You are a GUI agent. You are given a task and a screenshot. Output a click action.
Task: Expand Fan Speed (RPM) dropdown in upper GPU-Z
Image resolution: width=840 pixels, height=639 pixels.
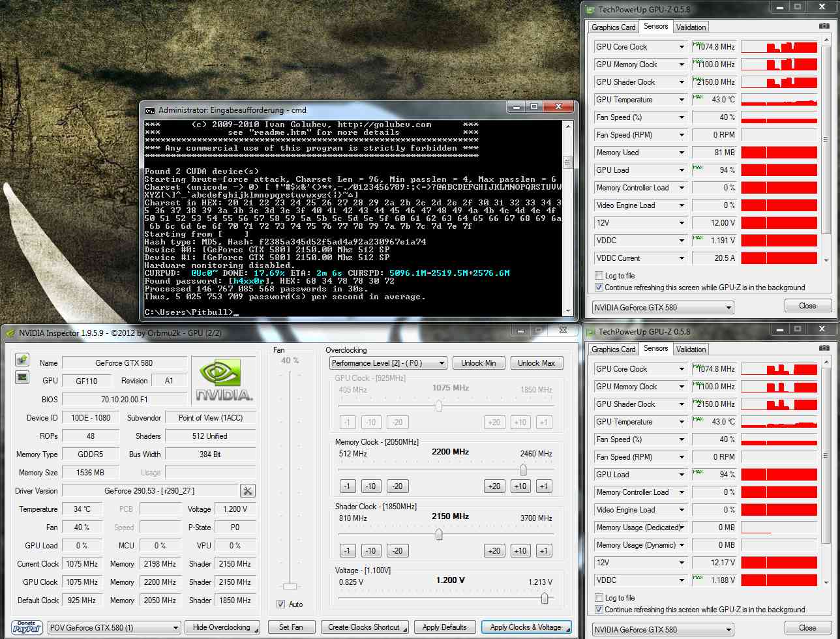click(x=682, y=135)
